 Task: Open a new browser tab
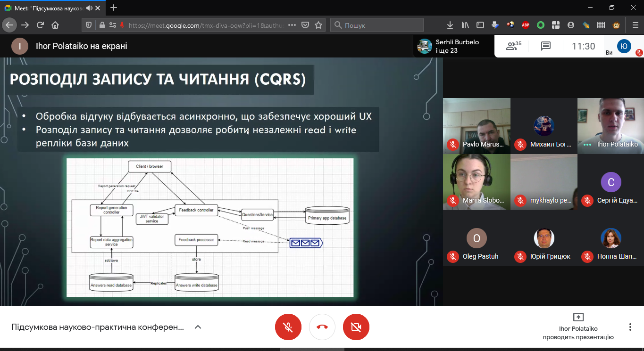pyautogui.click(x=114, y=8)
